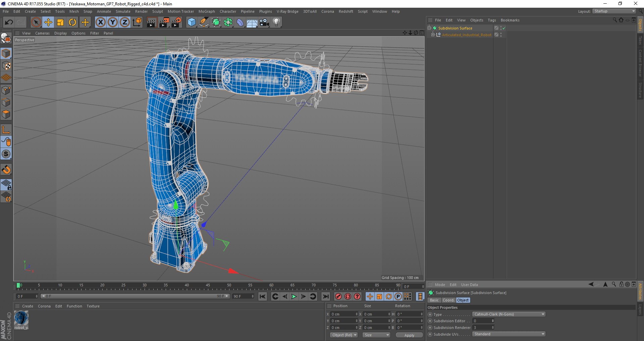
Task: Open the Subdivide UVs dropdown
Action: pyautogui.click(x=509, y=334)
